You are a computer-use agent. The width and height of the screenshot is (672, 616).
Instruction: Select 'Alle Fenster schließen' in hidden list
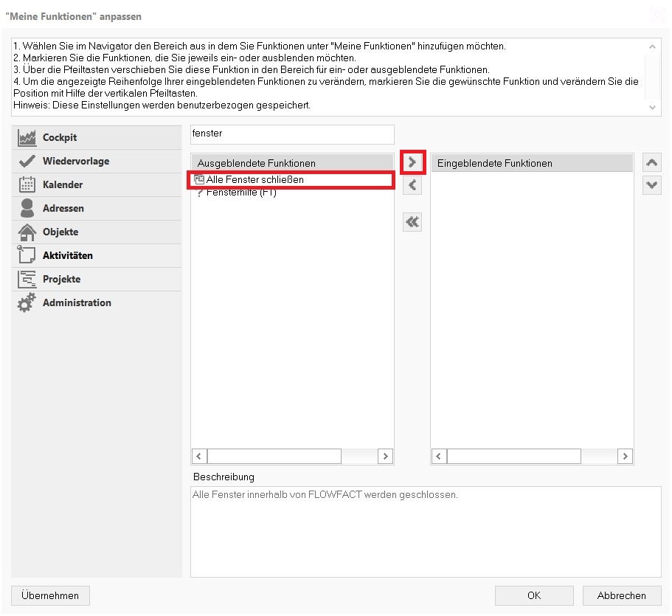tap(254, 179)
